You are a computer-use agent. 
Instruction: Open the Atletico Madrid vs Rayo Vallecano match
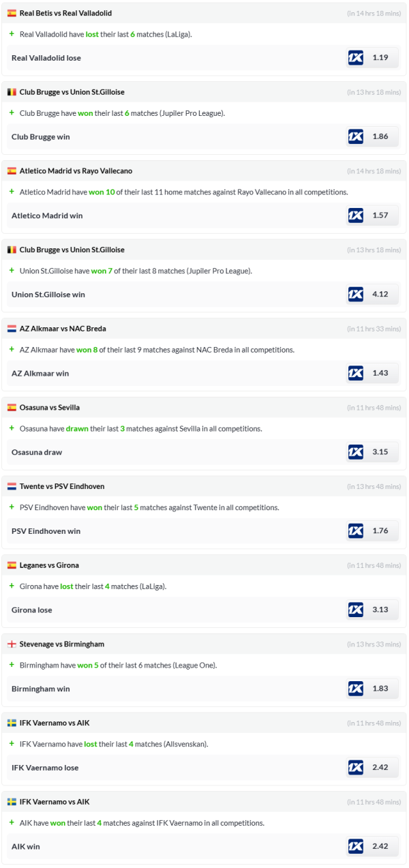click(x=76, y=171)
